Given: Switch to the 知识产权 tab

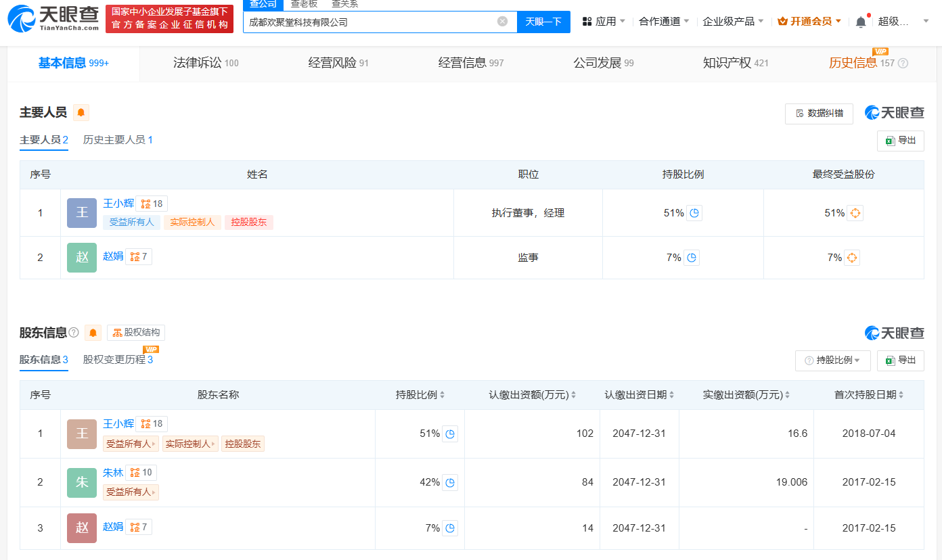Looking at the screenshot, I should 736,63.
